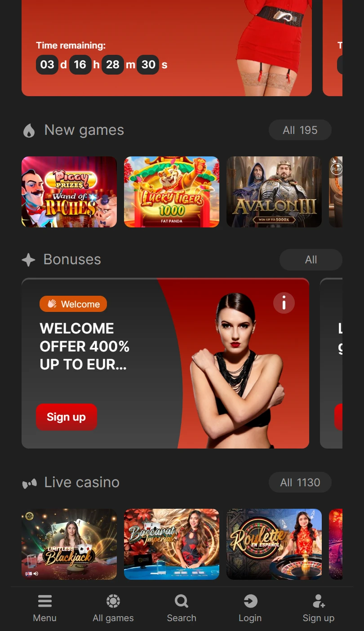Click the flame icon beside New games
The width and height of the screenshot is (364, 631).
(29, 131)
